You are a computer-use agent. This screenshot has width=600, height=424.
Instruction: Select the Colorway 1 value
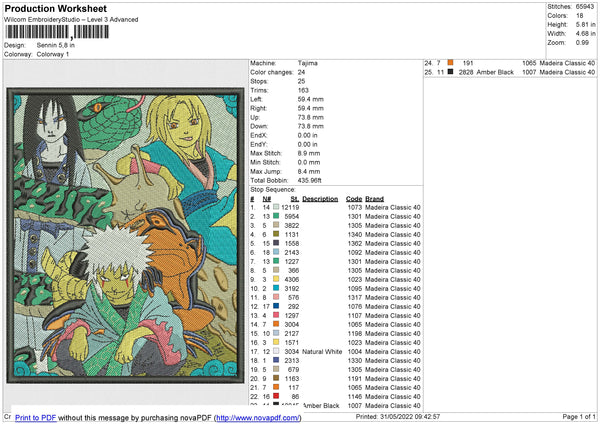tap(53, 54)
